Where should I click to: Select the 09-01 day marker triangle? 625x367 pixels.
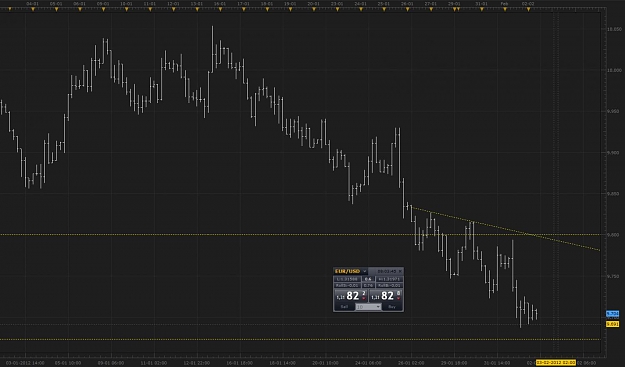click(x=103, y=9)
